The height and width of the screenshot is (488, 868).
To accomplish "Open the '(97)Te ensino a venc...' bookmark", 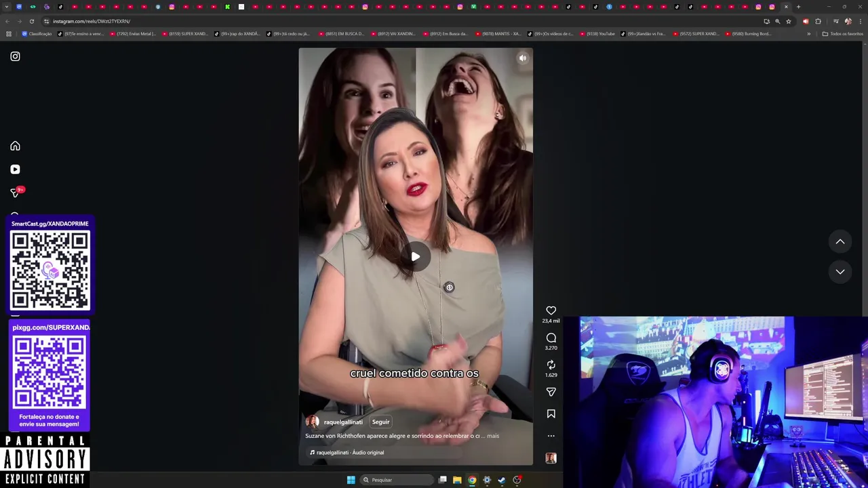I will point(81,34).
